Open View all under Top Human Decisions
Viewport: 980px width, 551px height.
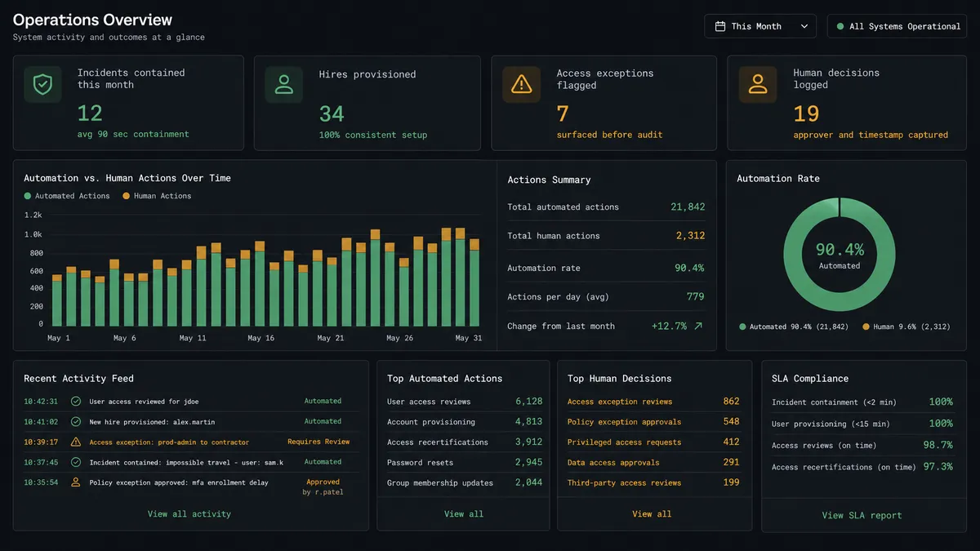click(x=652, y=514)
